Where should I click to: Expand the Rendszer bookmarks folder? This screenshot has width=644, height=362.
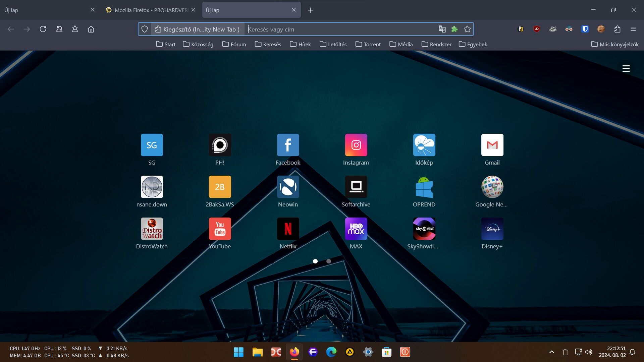click(436, 44)
